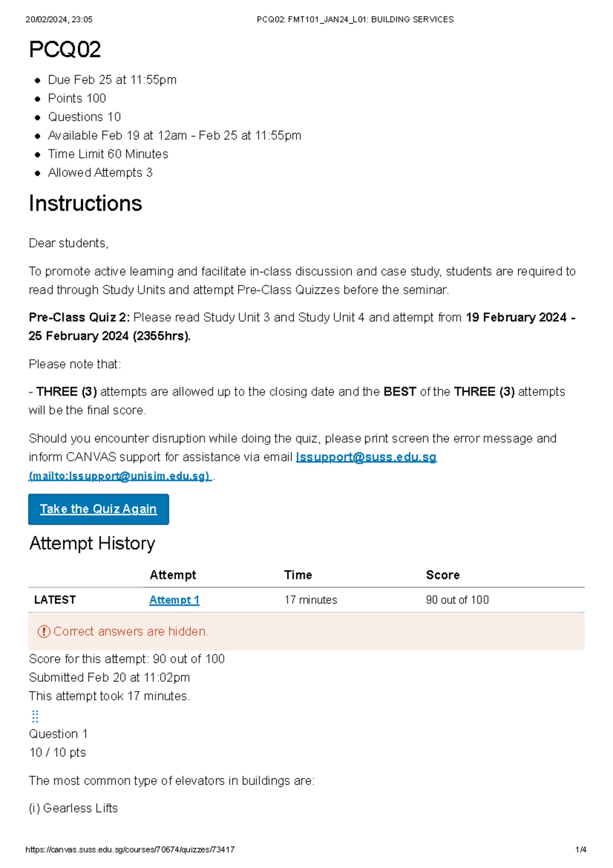This screenshot has height=868, width=613.
Task: Click the warning icon beside Correct answers are hidden
Action: tap(44, 631)
